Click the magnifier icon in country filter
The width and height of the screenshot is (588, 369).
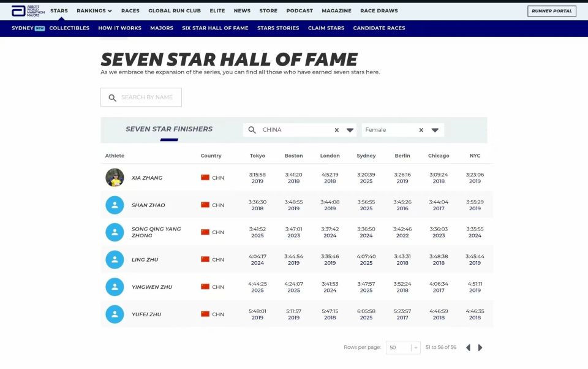click(x=252, y=130)
